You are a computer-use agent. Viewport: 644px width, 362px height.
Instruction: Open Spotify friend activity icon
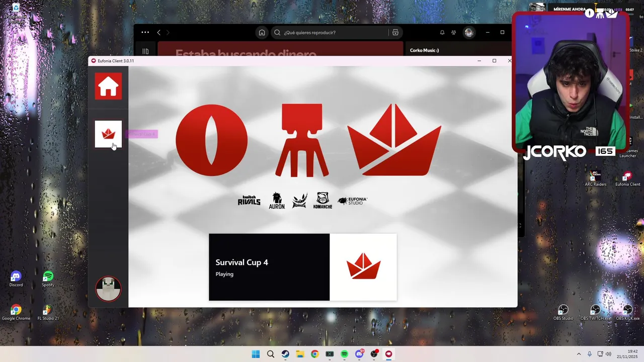(x=454, y=32)
